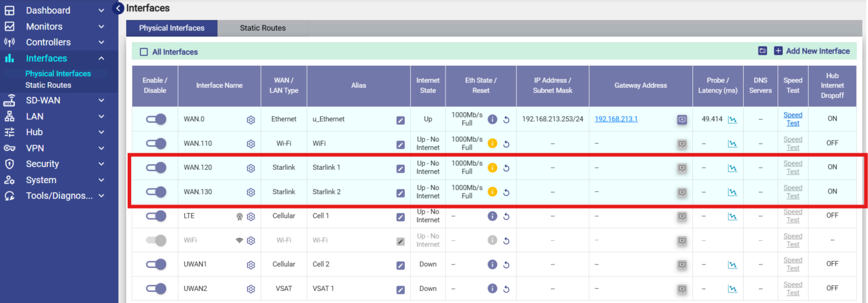Screen dimensions: 868x303
Task: Click yellow info icon for WAN.110
Action: point(492,143)
